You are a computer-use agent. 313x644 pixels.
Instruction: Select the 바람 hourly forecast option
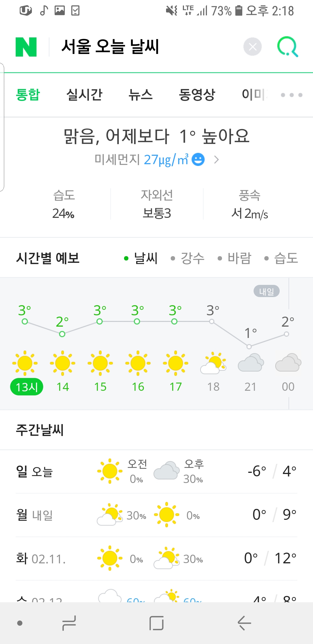[x=235, y=258]
